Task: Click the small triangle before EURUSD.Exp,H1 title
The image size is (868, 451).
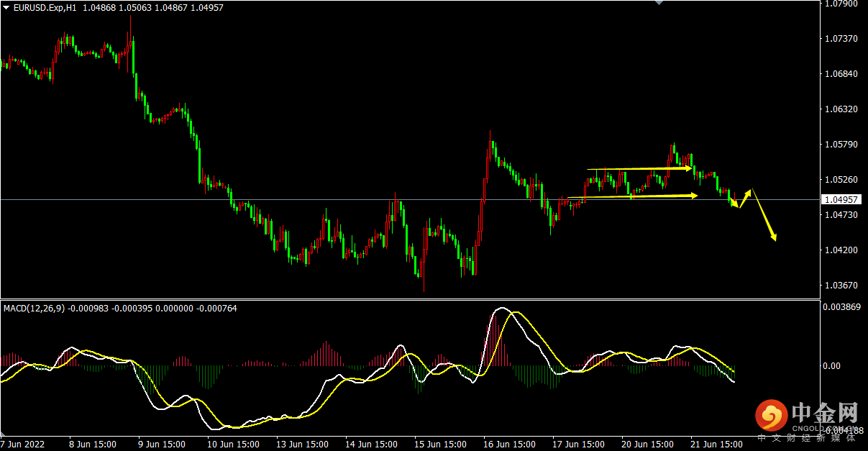Action: pos(6,8)
